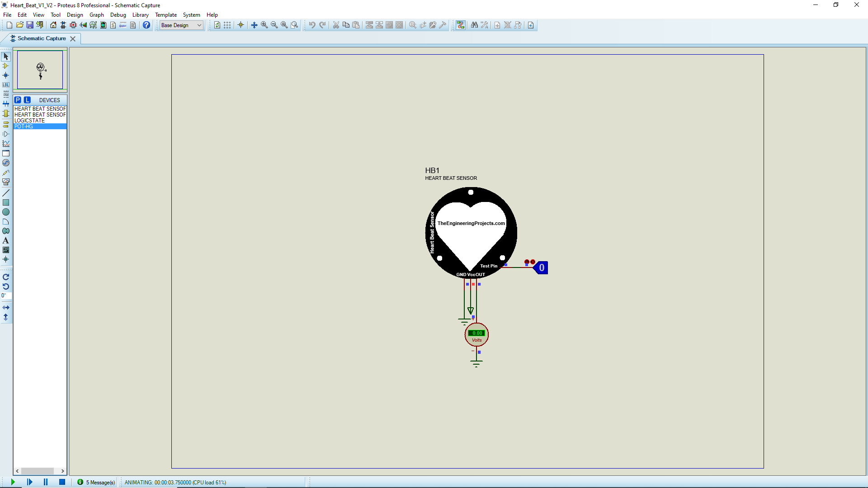Screen dimensions: 868x488
Task: Click the Cut scissors icon
Action: (336, 25)
